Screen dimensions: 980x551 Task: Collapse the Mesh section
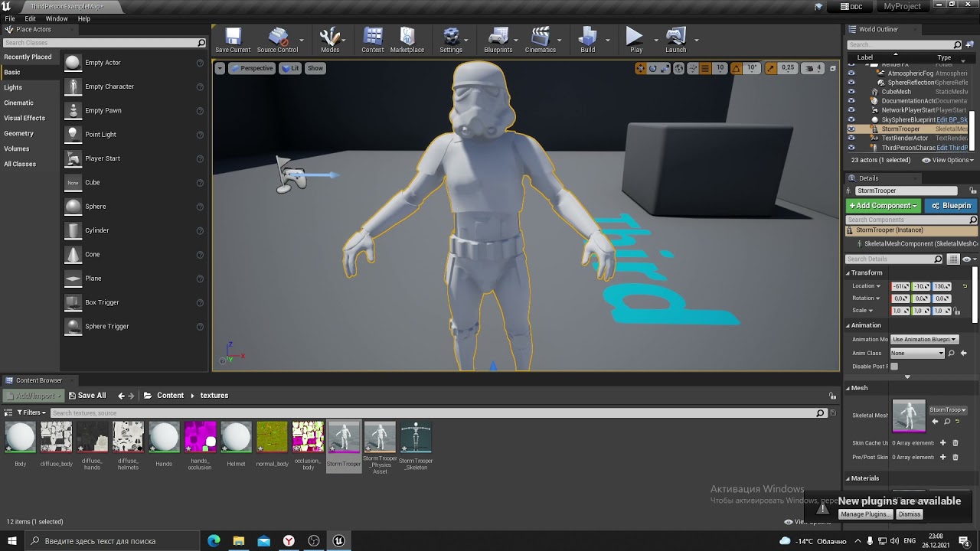tap(848, 388)
